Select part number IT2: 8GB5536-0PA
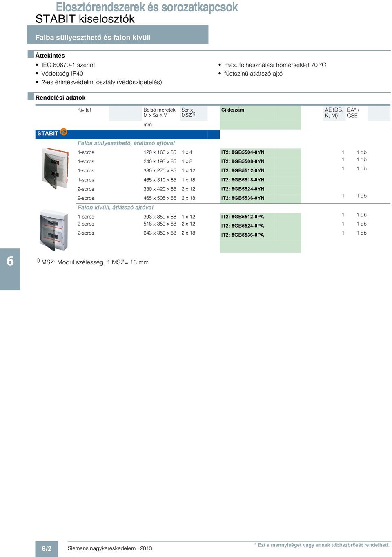 pyautogui.click(x=243, y=235)
